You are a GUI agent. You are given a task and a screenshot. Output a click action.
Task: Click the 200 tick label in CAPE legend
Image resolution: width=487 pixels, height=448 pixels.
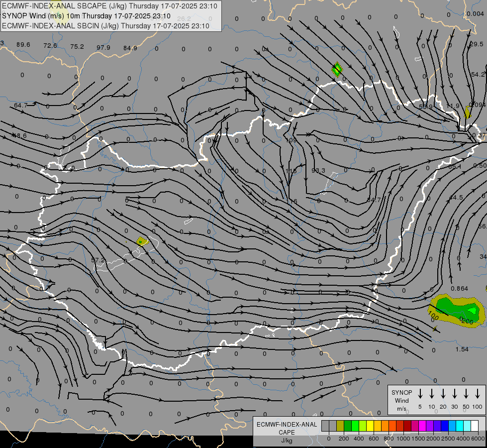[344, 439]
